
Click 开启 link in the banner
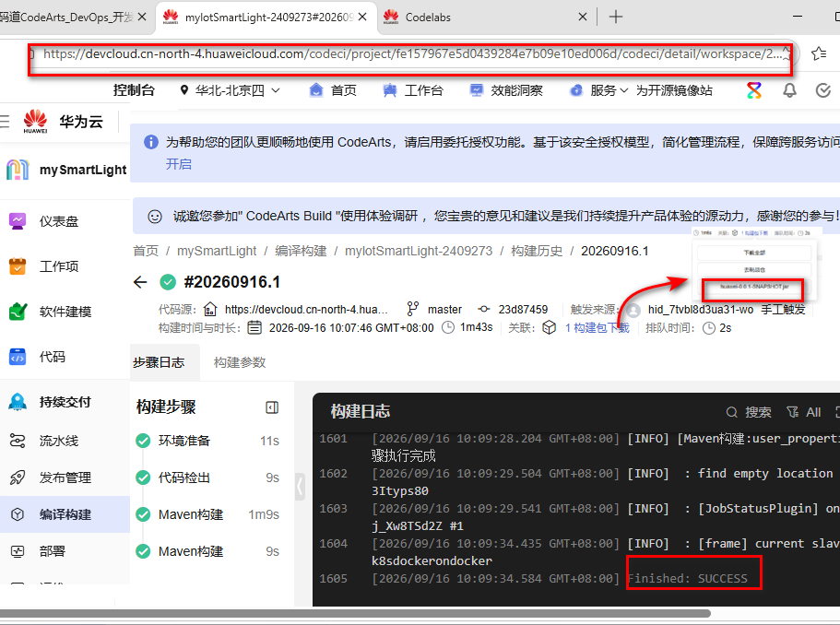178,164
